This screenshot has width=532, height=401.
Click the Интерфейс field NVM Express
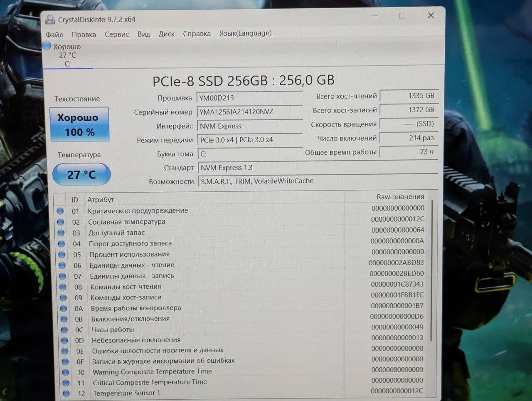[250, 126]
